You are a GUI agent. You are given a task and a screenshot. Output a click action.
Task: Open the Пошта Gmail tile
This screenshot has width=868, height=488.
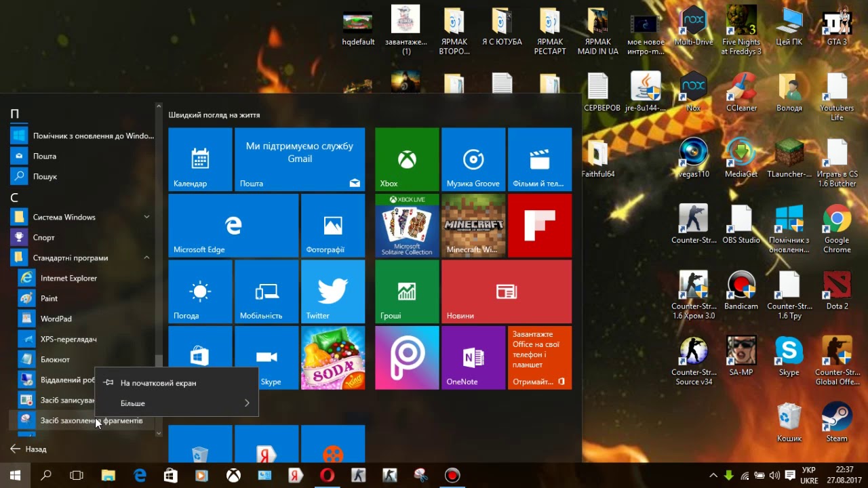pos(300,159)
